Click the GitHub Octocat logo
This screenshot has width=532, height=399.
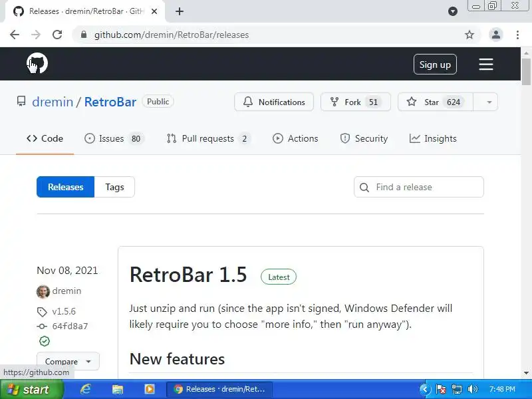(x=37, y=63)
